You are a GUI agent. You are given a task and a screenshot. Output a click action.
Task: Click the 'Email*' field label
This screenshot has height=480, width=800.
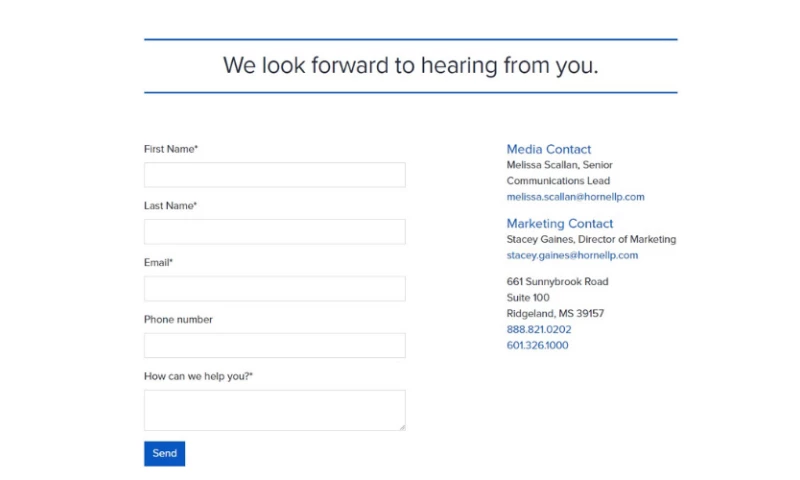tap(159, 263)
